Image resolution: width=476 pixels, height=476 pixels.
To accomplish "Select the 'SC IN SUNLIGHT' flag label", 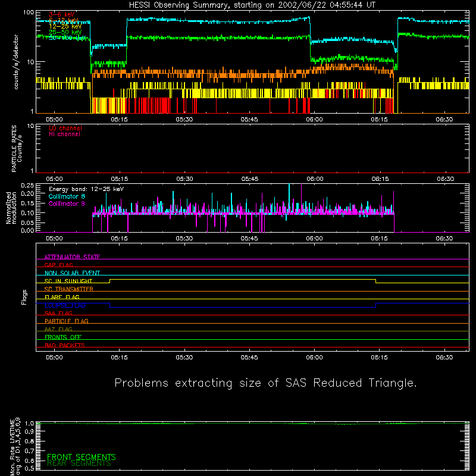I will (68, 281).
